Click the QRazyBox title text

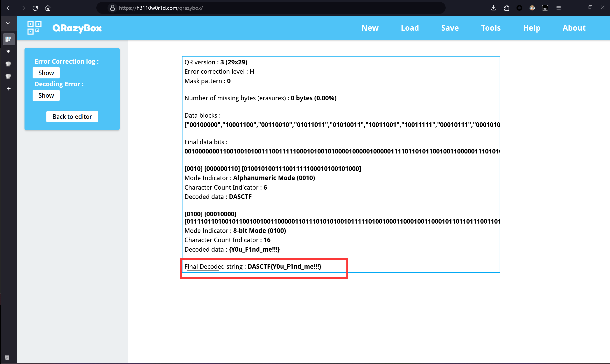point(77,28)
